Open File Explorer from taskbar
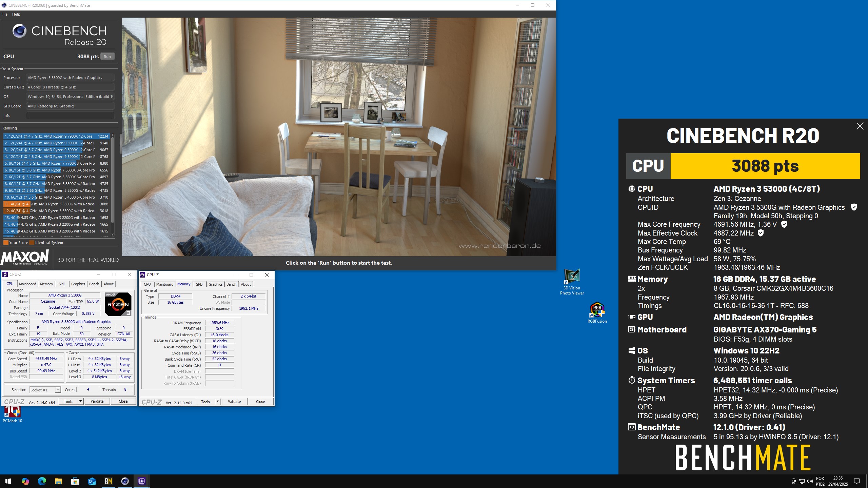 coord(59,481)
